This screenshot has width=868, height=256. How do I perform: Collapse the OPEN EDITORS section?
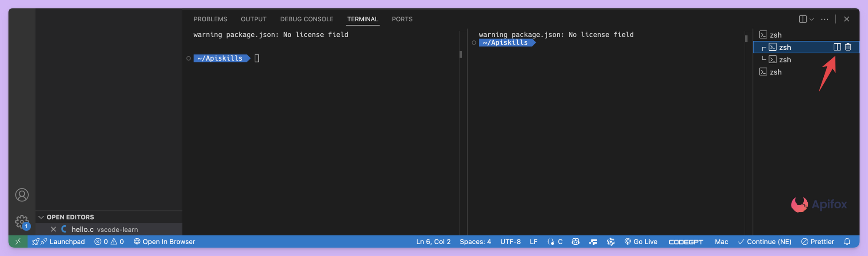[x=41, y=217]
